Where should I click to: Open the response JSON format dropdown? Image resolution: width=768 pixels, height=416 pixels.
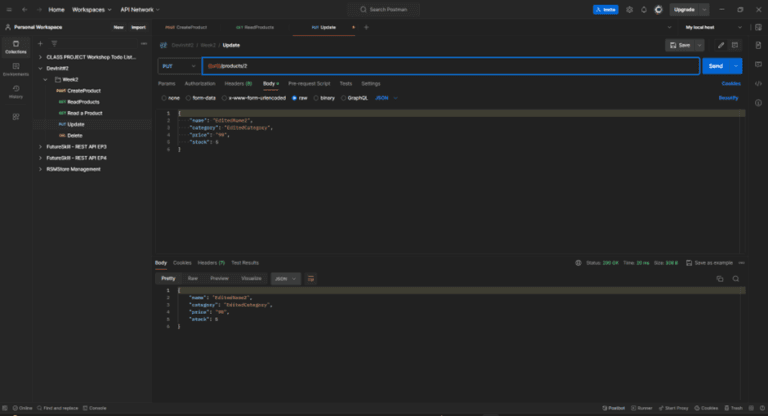pyautogui.click(x=286, y=279)
